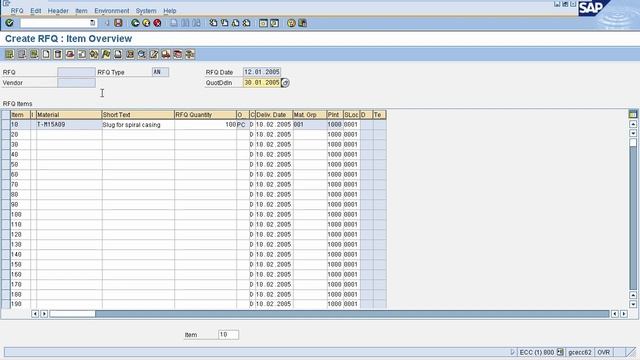Image resolution: width=640 pixels, height=360 pixels.
Task: Click the magnifier icon in application toolbar
Action: [x=142, y=54]
